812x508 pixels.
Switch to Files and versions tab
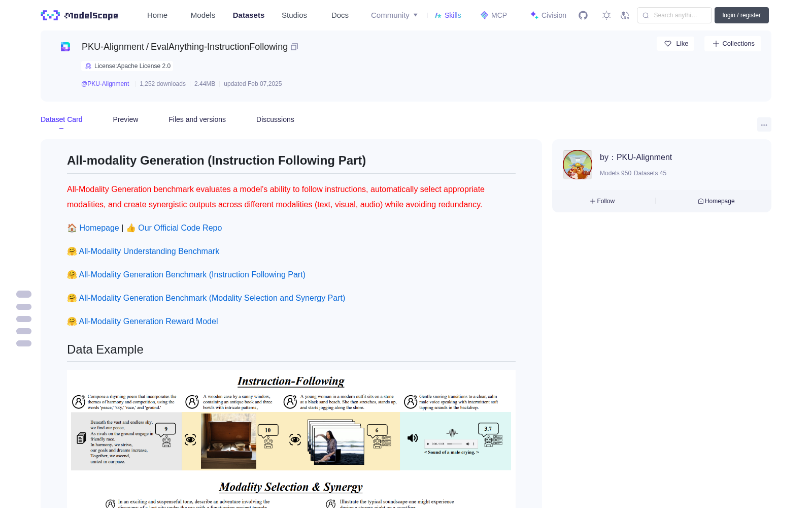coord(197,119)
